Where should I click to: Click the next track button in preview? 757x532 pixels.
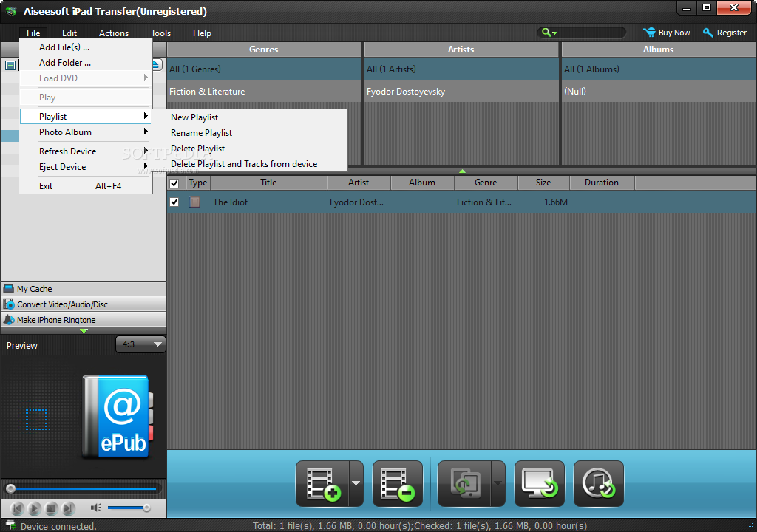point(69,508)
